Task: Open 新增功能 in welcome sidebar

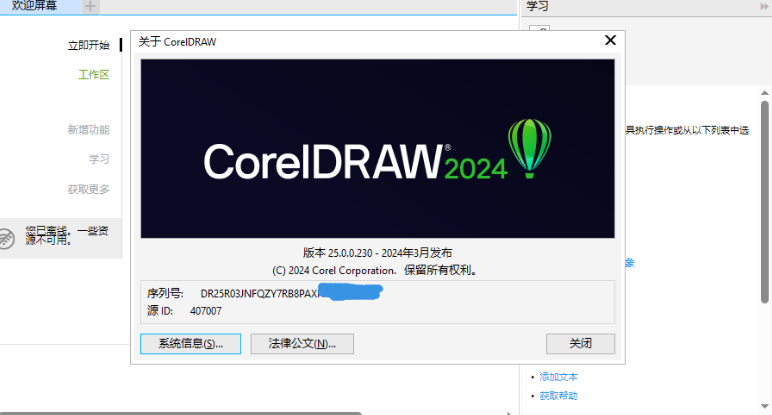Action: (x=89, y=129)
